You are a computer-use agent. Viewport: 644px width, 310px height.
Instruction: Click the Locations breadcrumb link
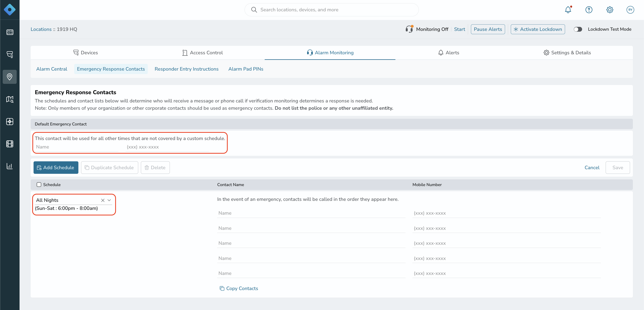click(x=41, y=29)
